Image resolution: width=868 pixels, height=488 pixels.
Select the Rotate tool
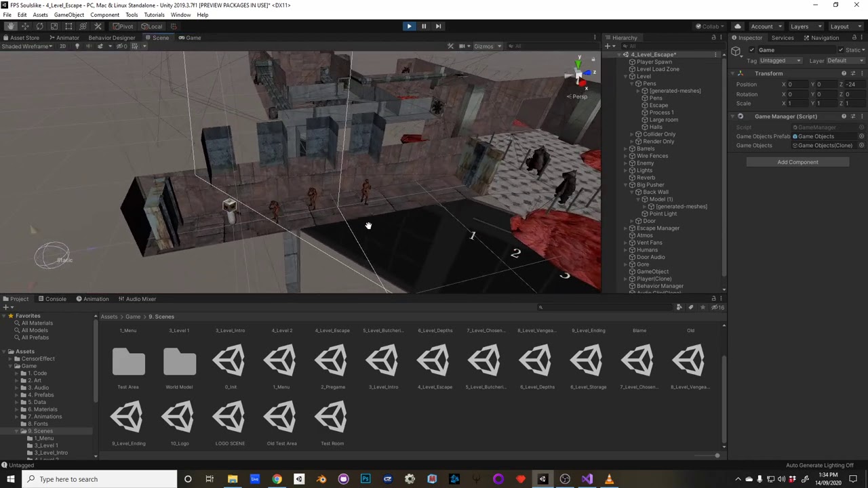point(39,26)
